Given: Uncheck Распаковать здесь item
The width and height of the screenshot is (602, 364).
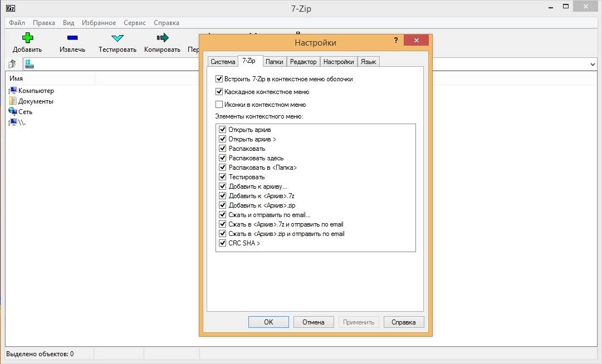Looking at the screenshot, I should click(x=222, y=158).
